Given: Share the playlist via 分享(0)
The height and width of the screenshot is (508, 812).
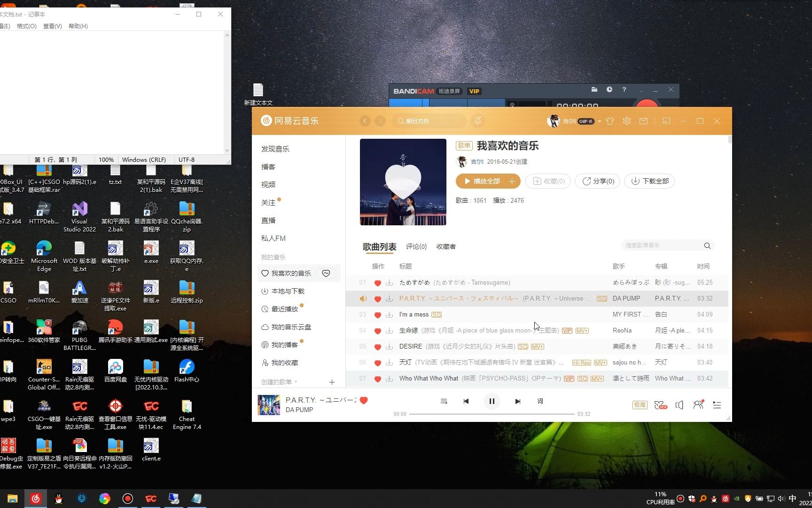Looking at the screenshot, I should [598, 181].
